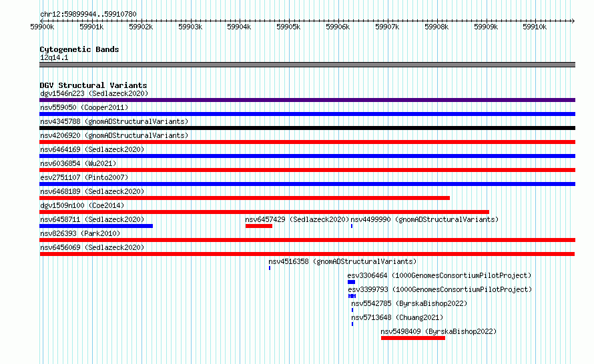Select the nsv6036854 (Wu2021) label

[78, 163]
